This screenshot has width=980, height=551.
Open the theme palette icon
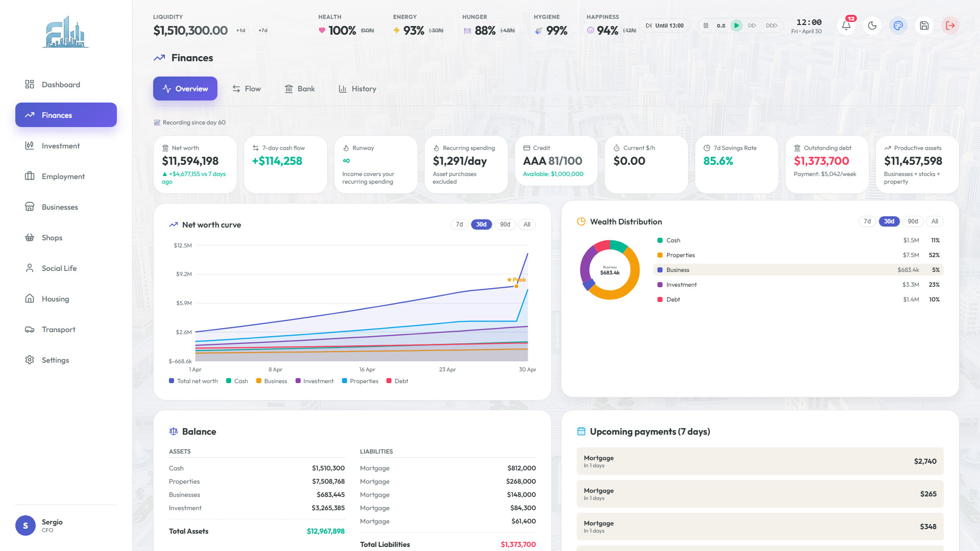point(898,26)
